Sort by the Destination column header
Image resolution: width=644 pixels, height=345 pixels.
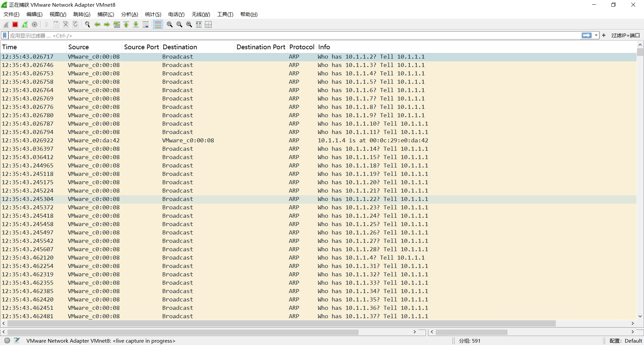click(x=198, y=47)
